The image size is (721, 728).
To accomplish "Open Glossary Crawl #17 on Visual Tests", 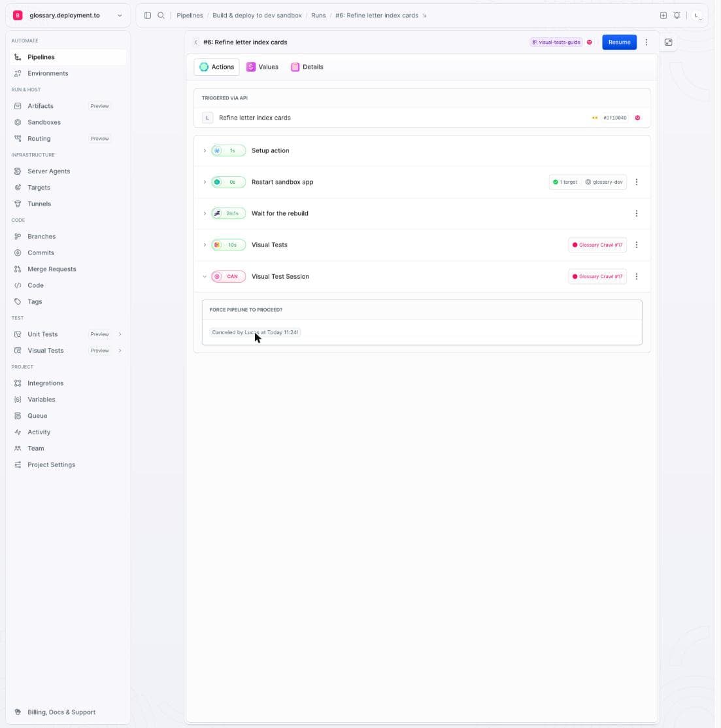I will [597, 245].
